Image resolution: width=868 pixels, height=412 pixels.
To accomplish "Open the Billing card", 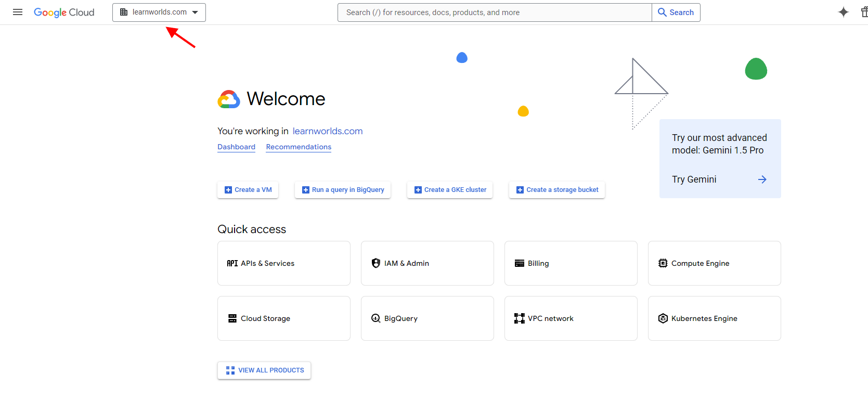I will 571,263.
